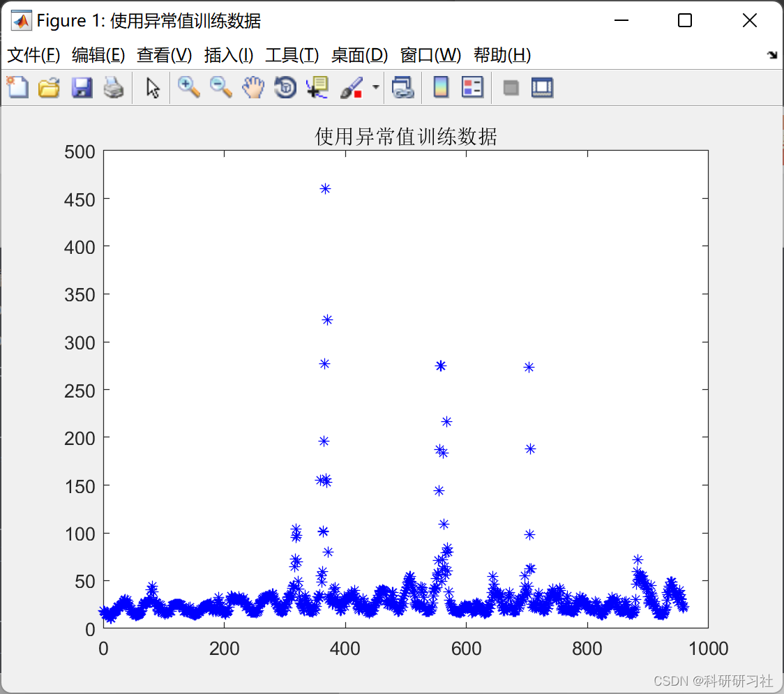
Task: Maximize the Figure 1 window
Action: pos(684,20)
